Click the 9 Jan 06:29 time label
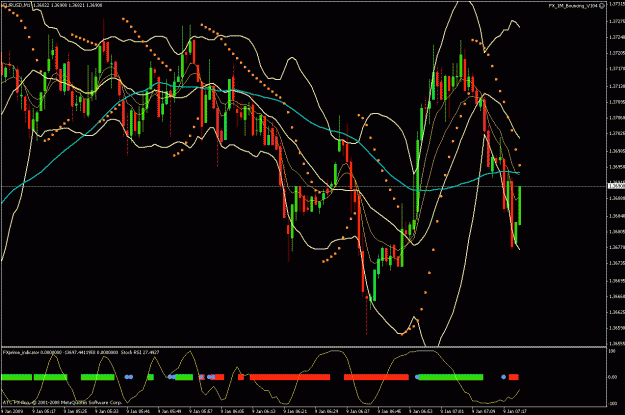This screenshot has width=625, height=415. [x=326, y=411]
